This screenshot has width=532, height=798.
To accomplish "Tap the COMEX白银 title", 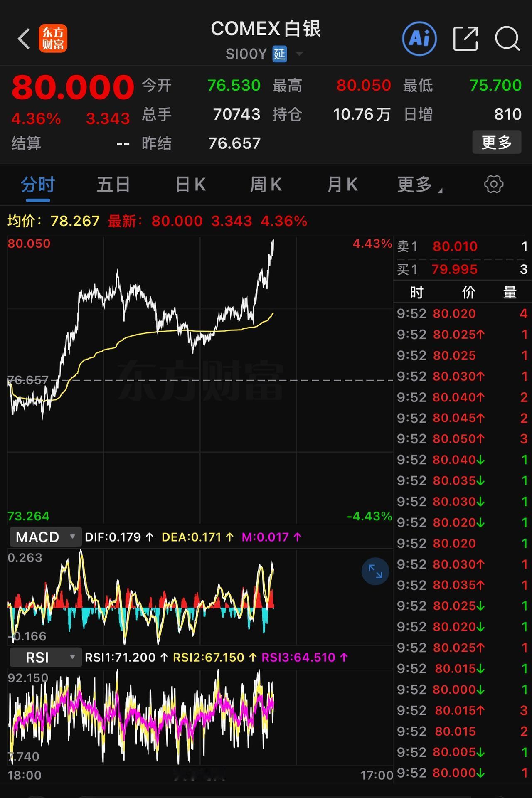I will [266, 29].
